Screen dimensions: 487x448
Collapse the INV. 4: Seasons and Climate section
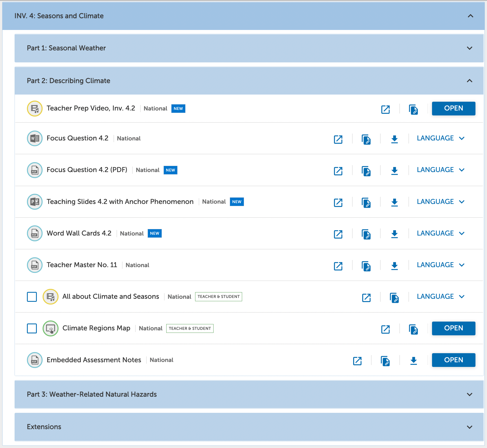tap(471, 16)
